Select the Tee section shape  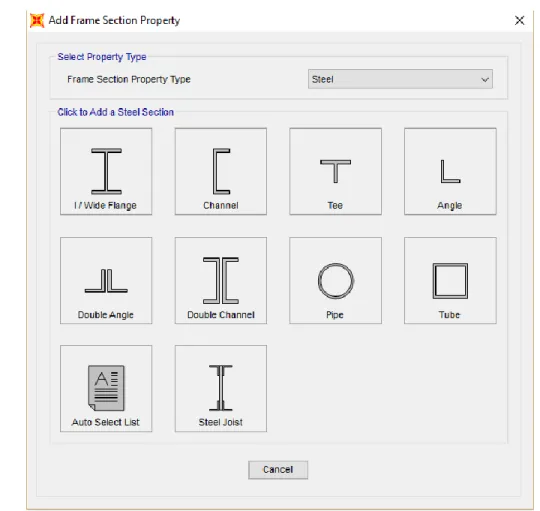coord(335,171)
